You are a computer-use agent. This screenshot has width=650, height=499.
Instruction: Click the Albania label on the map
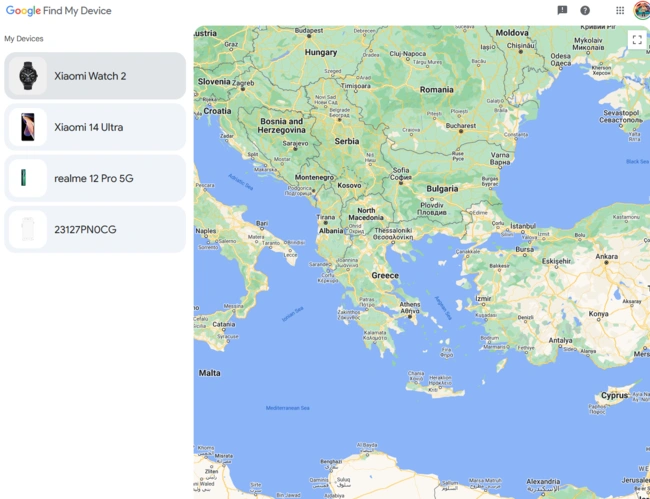[x=331, y=230]
